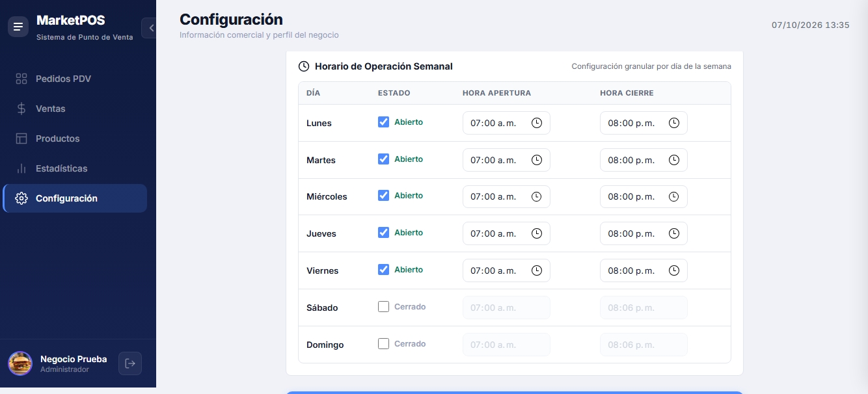Uncheck the Miércoles Abierto checkbox

point(384,196)
